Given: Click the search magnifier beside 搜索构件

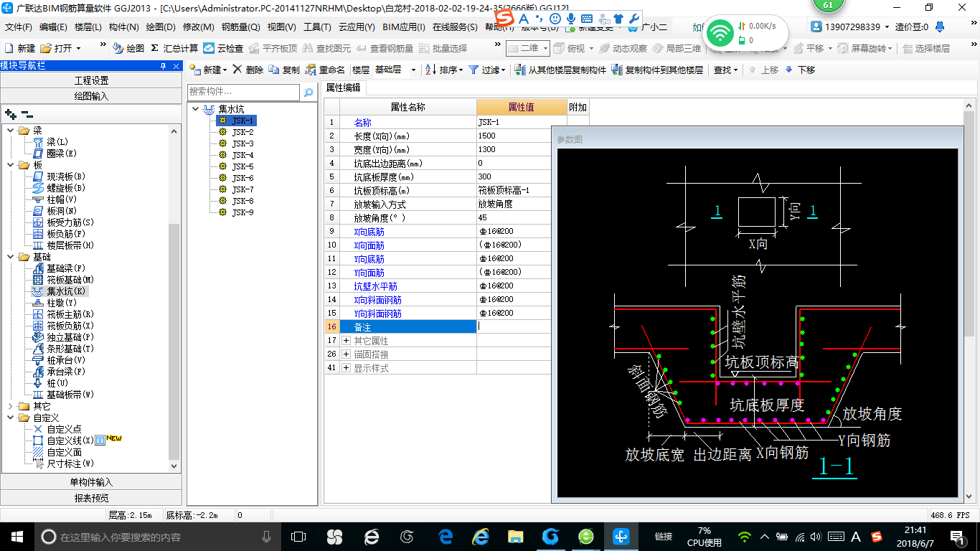Looking at the screenshot, I should pyautogui.click(x=308, y=93).
